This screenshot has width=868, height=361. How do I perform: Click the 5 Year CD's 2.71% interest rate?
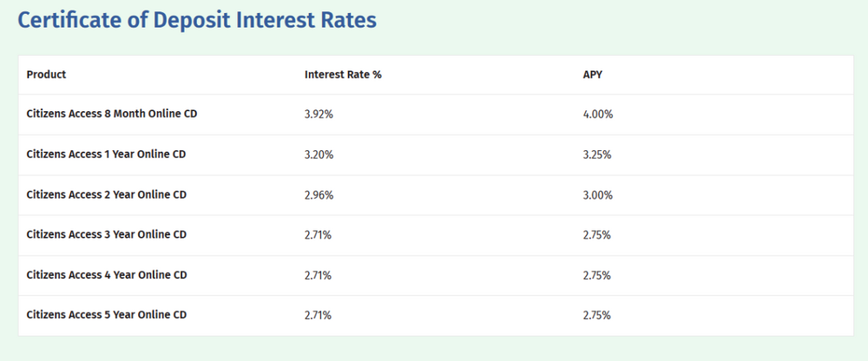(x=319, y=315)
